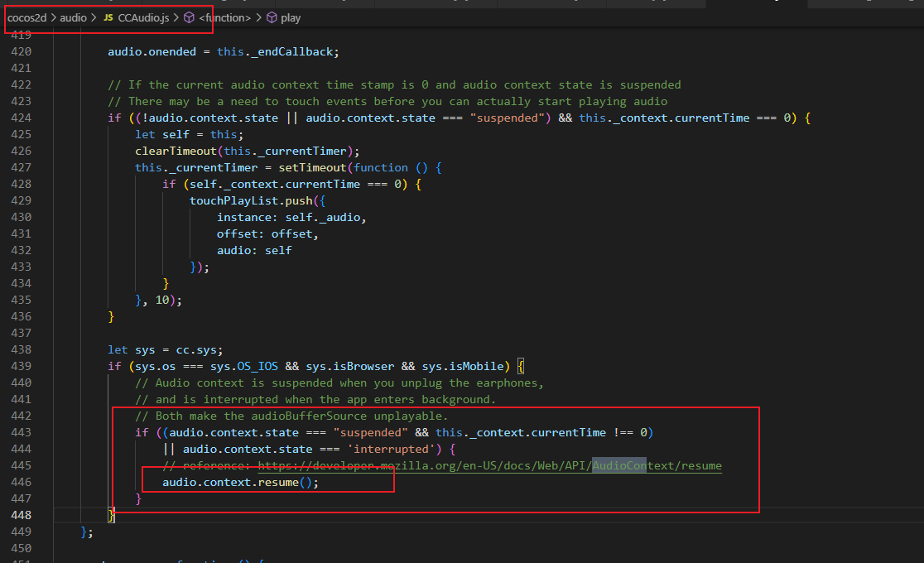The width and height of the screenshot is (924, 563).
Task: Click the JS file icon in breadcrumb
Action: (108, 17)
